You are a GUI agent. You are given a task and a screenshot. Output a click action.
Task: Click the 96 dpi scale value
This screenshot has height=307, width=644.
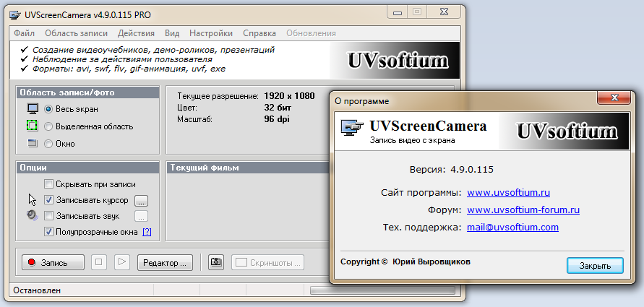(x=278, y=119)
